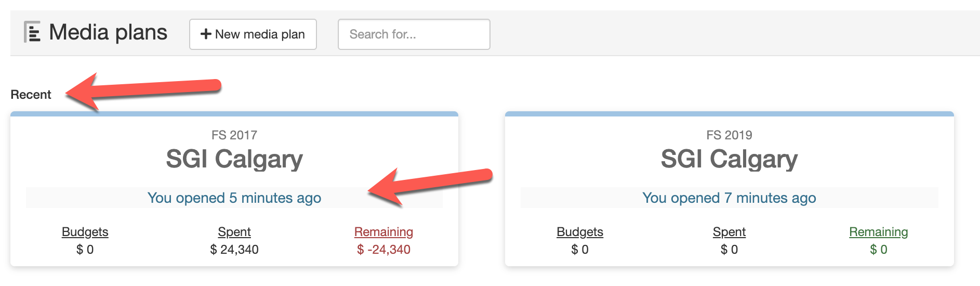Click the Recent section heading
980x286 pixels.
click(31, 95)
